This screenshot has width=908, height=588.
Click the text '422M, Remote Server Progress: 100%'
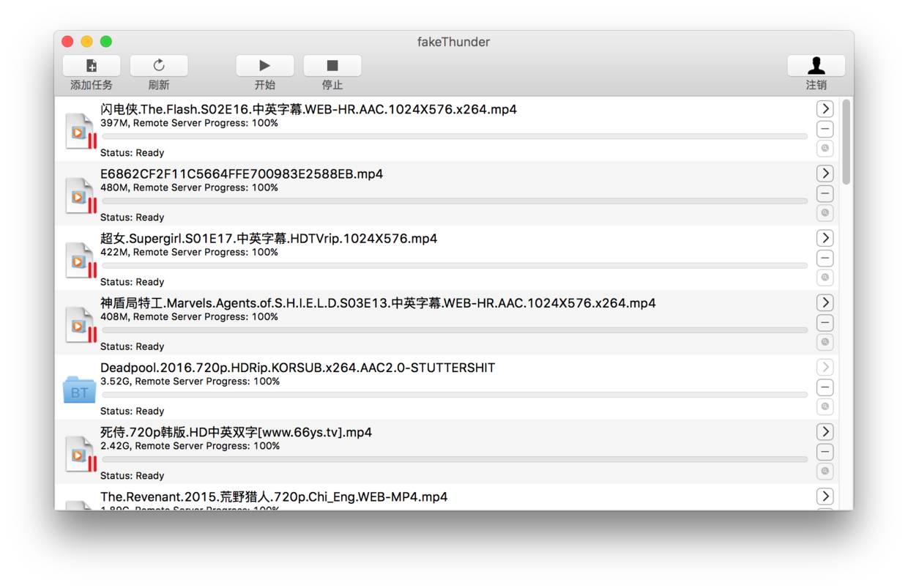pyautogui.click(x=189, y=252)
